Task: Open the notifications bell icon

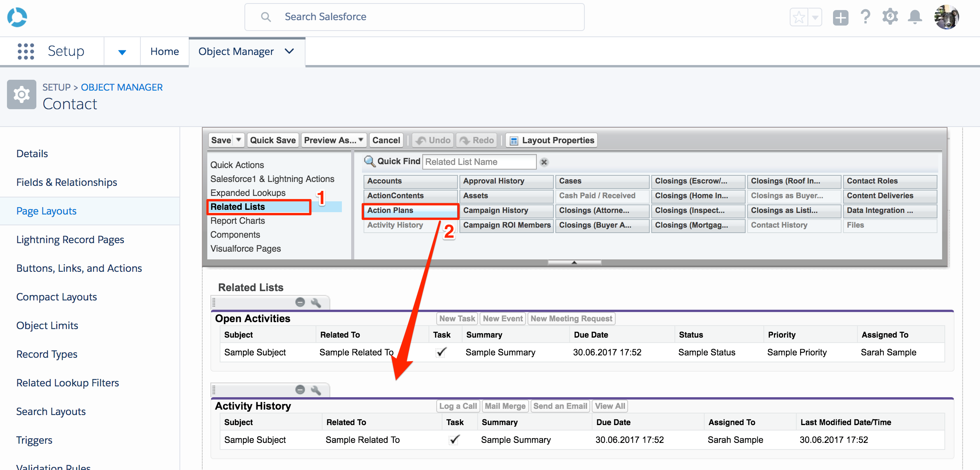Action: (915, 17)
